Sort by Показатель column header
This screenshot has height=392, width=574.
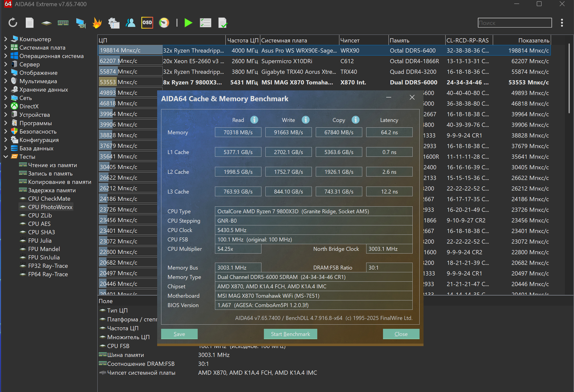tap(533, 40)
